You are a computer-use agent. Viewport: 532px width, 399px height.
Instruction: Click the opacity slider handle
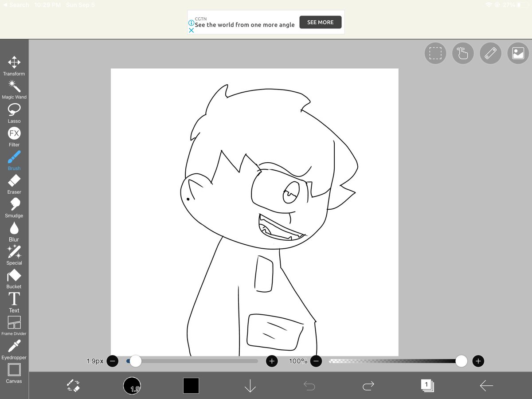tap(462, 361)
